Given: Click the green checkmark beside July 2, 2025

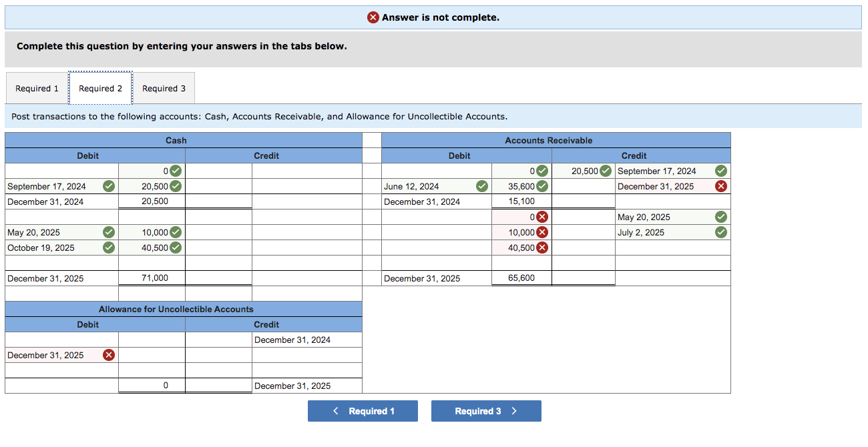Looking at the screenshot, I should point(720,232).
